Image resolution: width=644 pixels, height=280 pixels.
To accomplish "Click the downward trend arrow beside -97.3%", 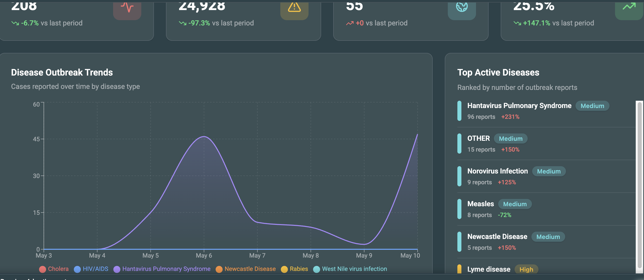I will [183, 23].
